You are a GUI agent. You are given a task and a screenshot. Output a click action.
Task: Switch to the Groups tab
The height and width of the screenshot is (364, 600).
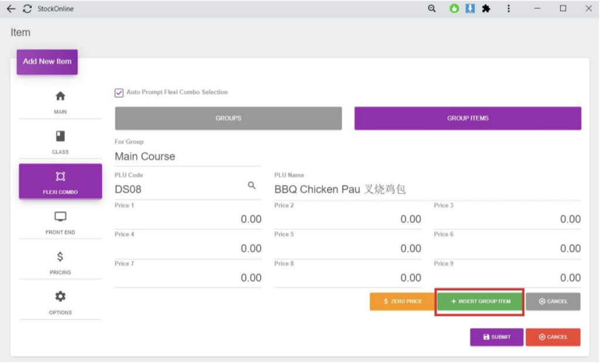[x=229, y=118]
